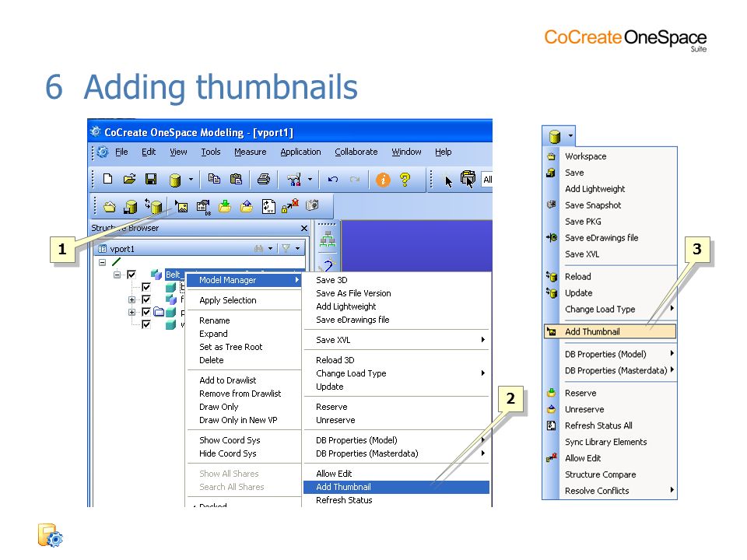The image size is (747, 560).
Task: Click Apply Selection in context menu
Action: pos(228,300)
